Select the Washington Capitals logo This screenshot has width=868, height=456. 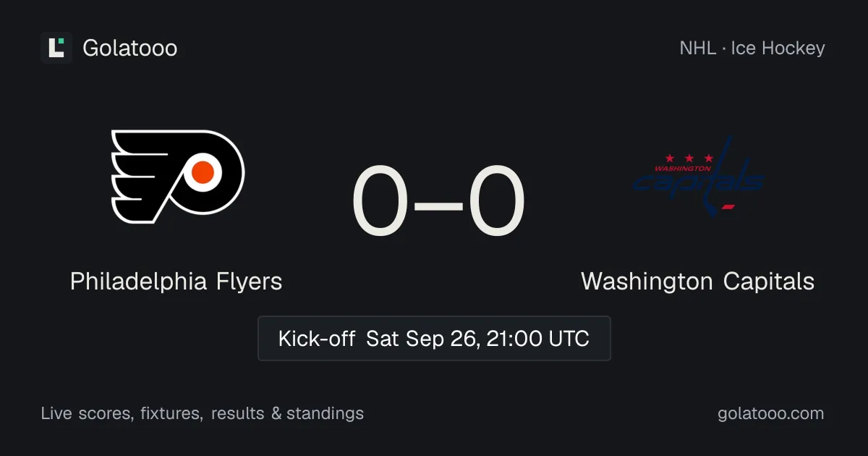698,177
